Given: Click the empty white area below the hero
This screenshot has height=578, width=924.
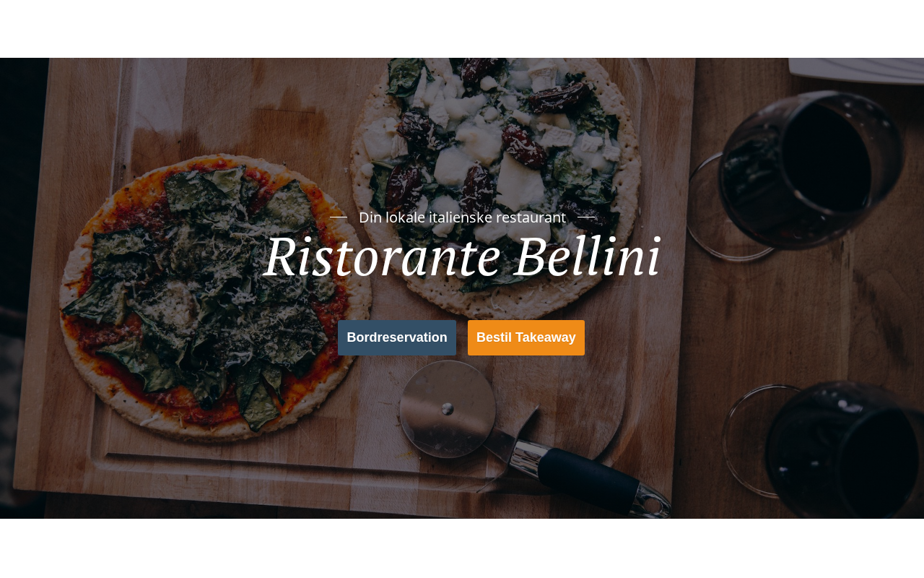Looking at the screenshot, I should (462, 548).
